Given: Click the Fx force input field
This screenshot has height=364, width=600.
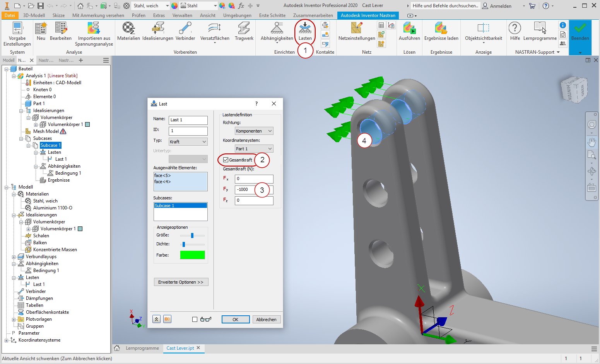Looking at the screenshot, I should (x=254, y=179).
